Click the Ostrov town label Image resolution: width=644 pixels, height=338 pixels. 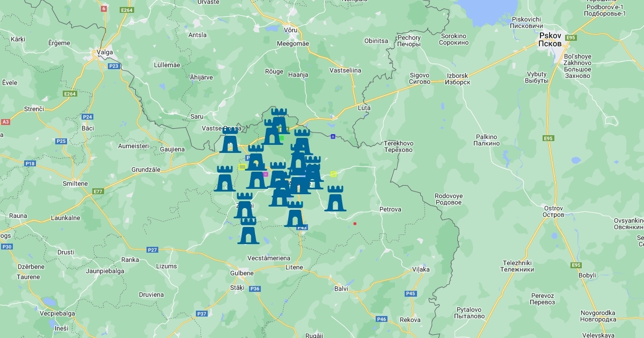point(553,211)
